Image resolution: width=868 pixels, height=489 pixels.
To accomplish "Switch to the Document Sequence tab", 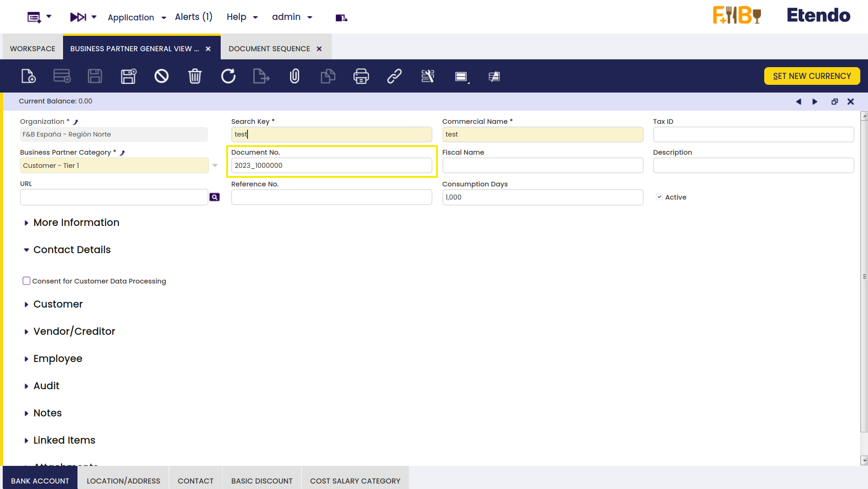I will coord(269,49).
